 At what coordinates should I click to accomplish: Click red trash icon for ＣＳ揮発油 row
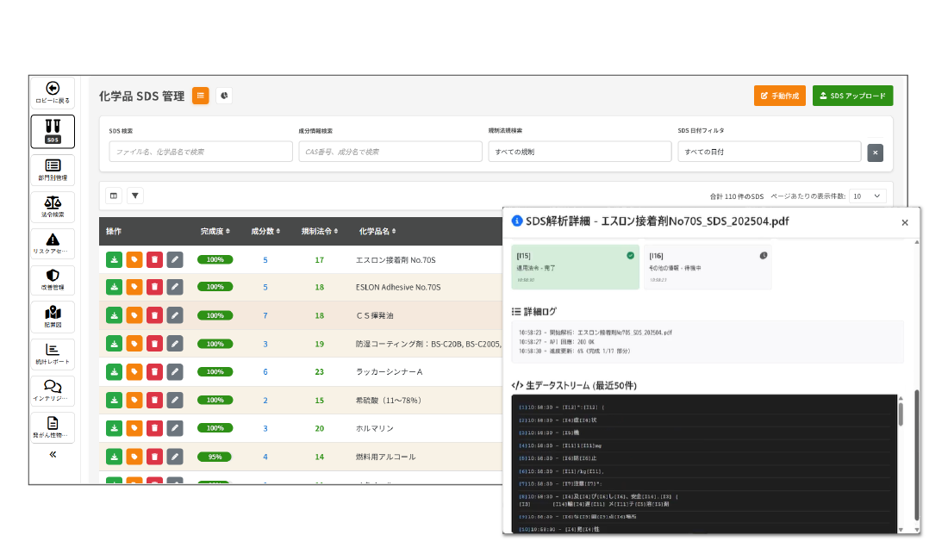[154, 315]
